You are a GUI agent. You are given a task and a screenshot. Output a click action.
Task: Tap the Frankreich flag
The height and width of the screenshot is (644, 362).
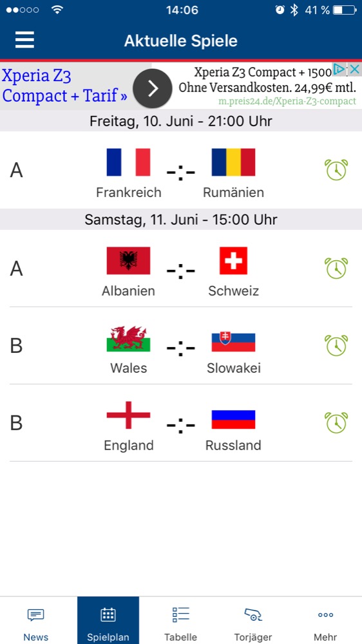click(128, 162)
